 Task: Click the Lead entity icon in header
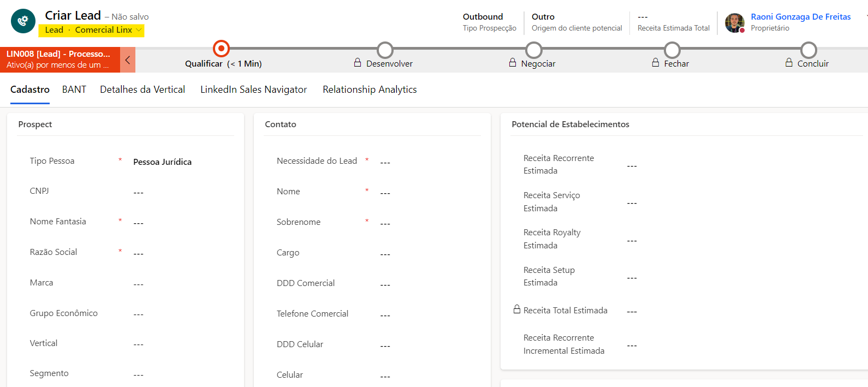click(x=23, y=21)
